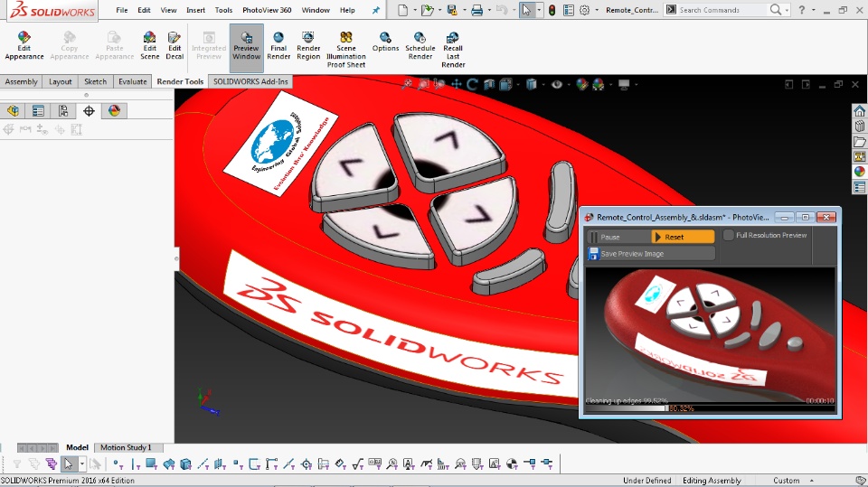The width and height of the screenshot is (868, 487).
Task: Open the Help menu
Action: [x=347, y=10]
